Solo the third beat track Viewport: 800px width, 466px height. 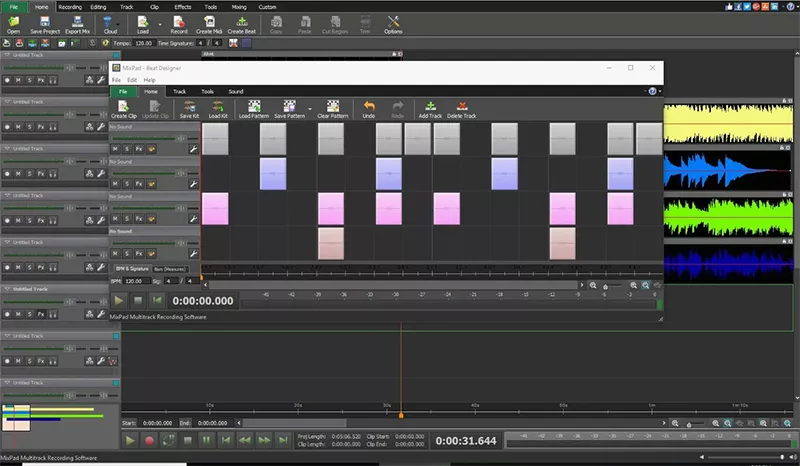click(x=127, y=218)
